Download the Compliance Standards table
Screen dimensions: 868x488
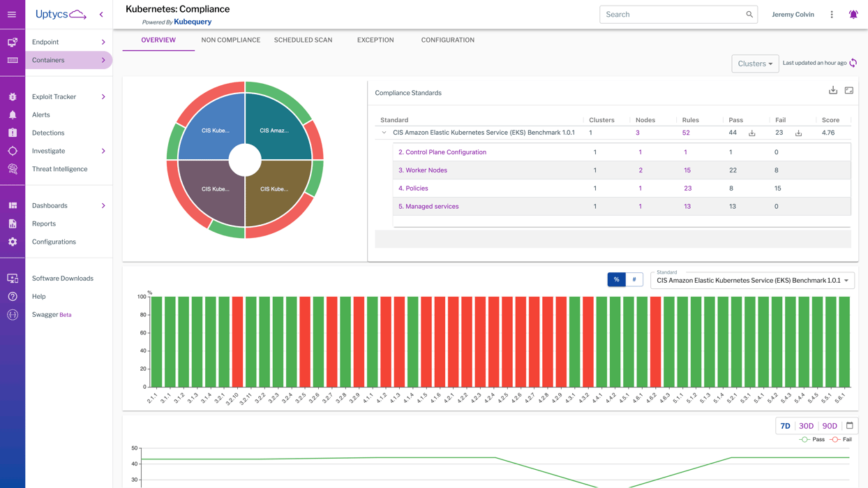click(x=832, y=90)
